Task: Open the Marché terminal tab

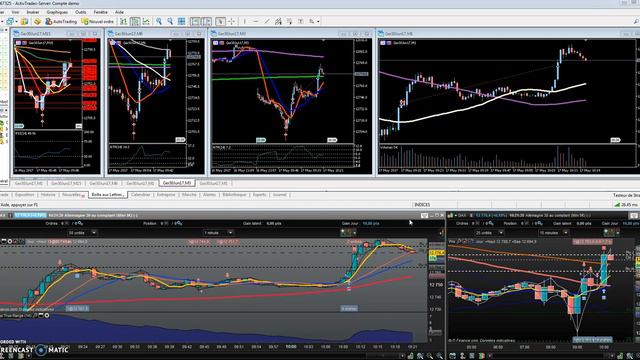Action: (189, 195)
